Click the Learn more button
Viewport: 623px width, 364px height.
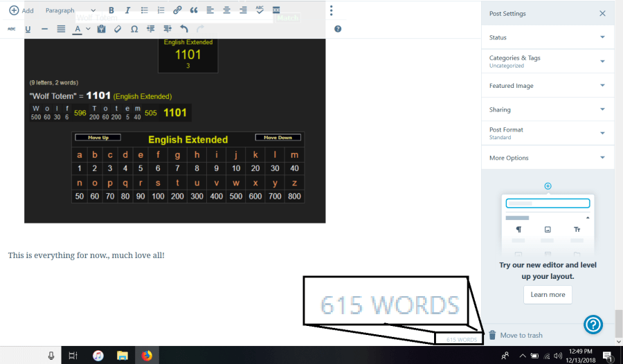pos(548,295)
